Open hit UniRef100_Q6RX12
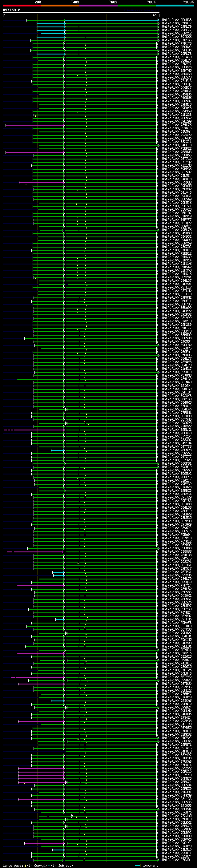 [x=176, y=33]
